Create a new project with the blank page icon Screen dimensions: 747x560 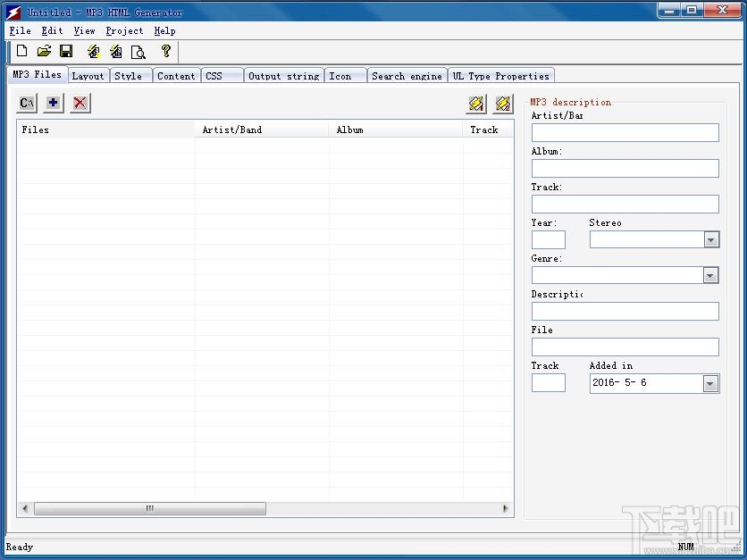click(22, 51)
